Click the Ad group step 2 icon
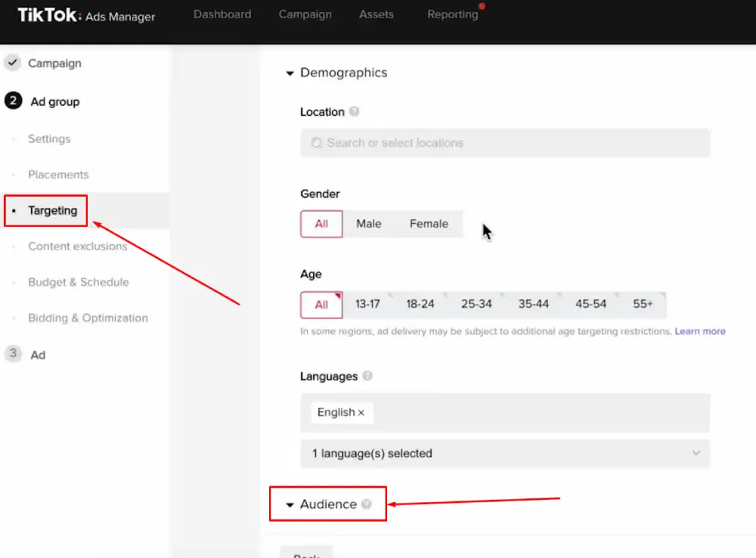This screenshot has width=756, height=558. [x=13, y=101]
